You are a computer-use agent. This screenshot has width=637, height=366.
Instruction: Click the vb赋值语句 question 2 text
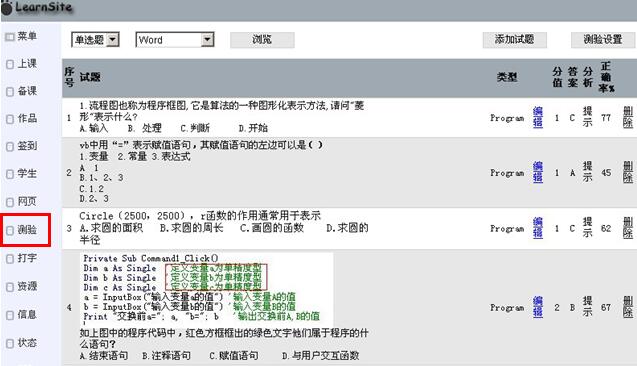pos(201,171)
